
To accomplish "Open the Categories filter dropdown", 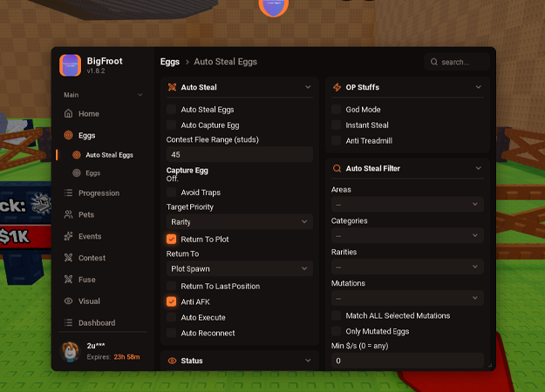I will tap(407, 236).
